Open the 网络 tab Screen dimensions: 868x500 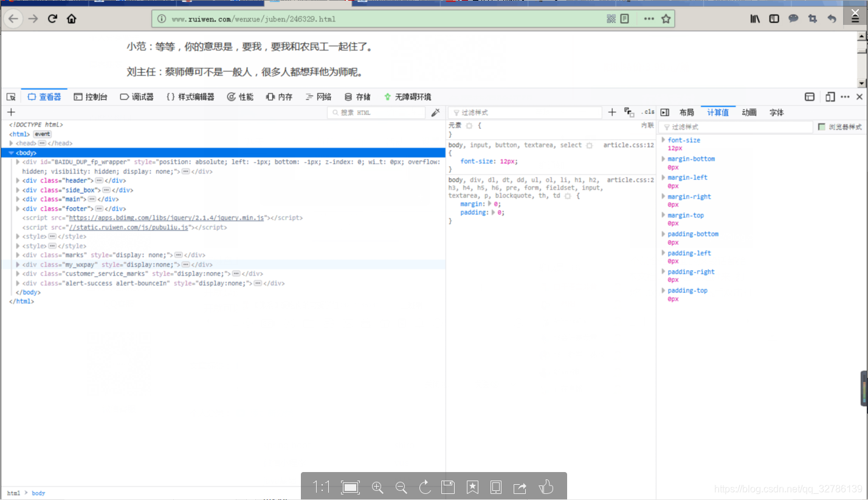pos(318,97)
